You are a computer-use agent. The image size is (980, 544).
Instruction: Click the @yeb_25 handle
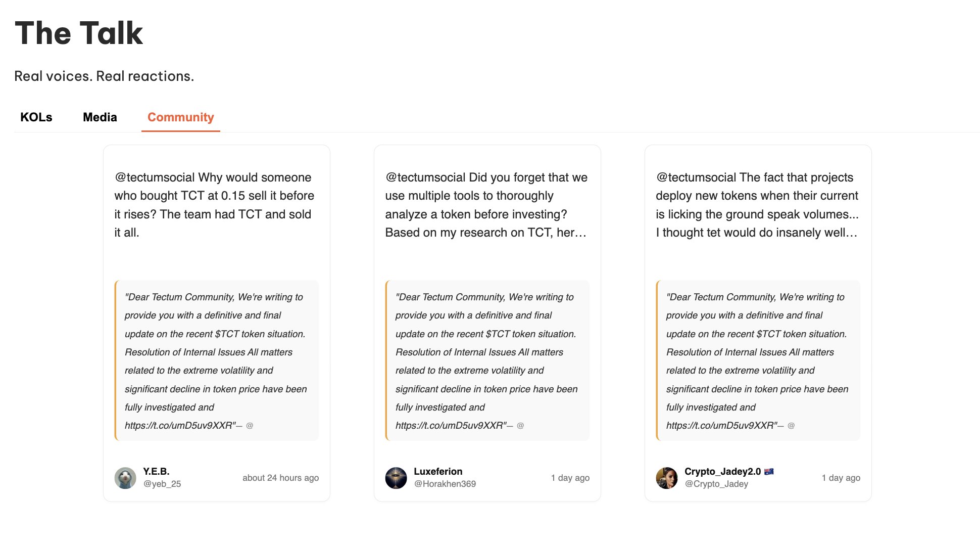point(162,484)
